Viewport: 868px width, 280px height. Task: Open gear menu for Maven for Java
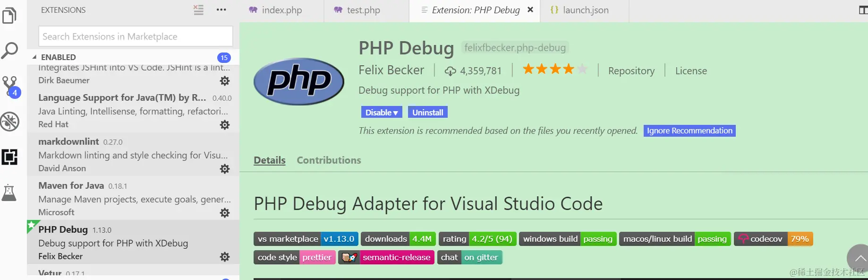tap(225, 213)
